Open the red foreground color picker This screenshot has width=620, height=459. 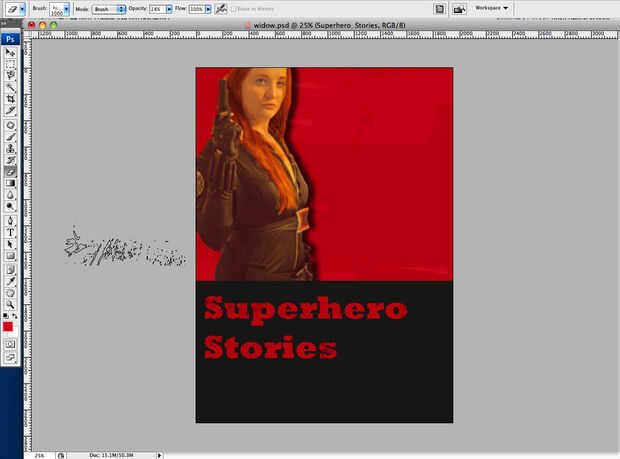tap(8, 327)
